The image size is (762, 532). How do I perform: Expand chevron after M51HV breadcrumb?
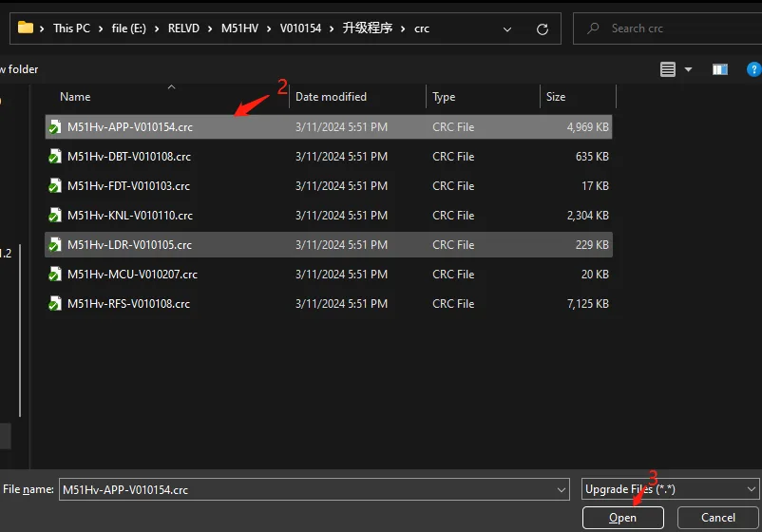[269, 29]
